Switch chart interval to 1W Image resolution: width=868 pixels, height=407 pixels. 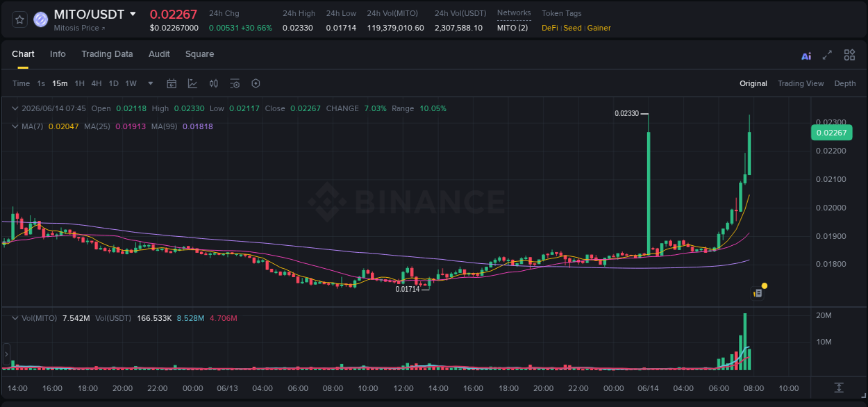(131, 83)
